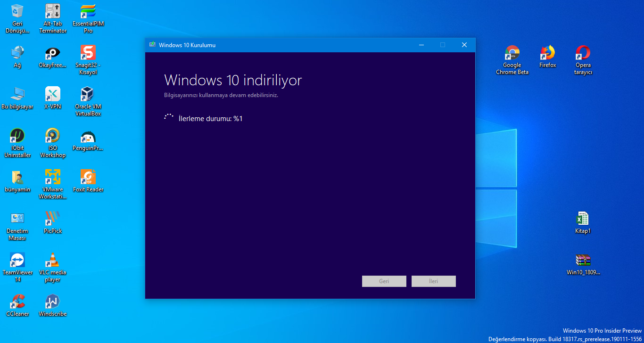Launch PicPick desktop shortcut
The image size is (644, 343).
pyautogui.click(x=52, y=222)
